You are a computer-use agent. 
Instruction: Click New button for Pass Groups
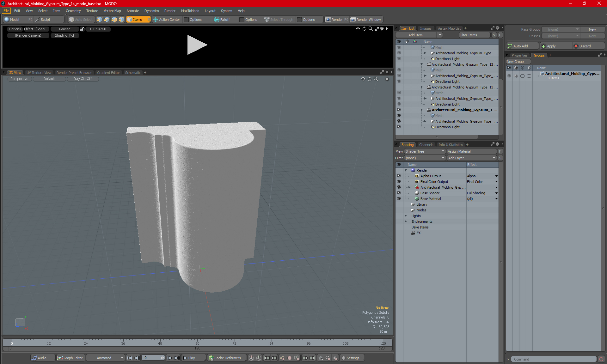pyautogui.click(x=592, y=29)
